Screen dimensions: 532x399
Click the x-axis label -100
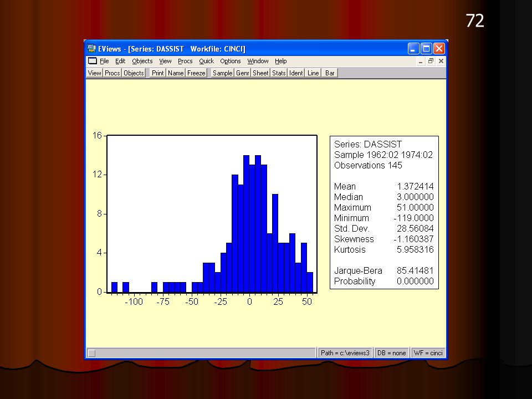point(134,301)
